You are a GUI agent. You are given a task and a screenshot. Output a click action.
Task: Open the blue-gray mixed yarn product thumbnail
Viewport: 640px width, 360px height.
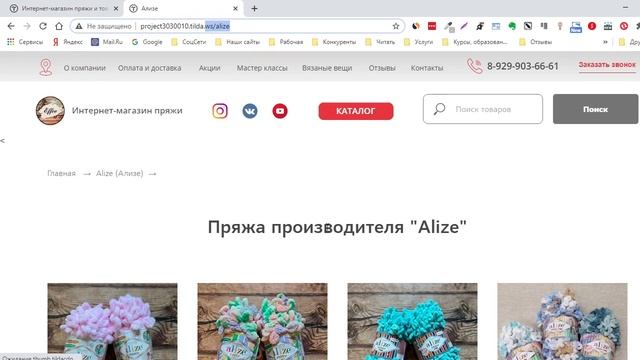point(562,322)
